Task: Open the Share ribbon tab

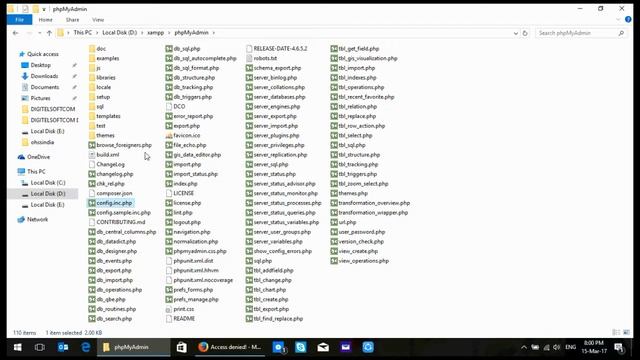Action: click(x=72, y=20)
